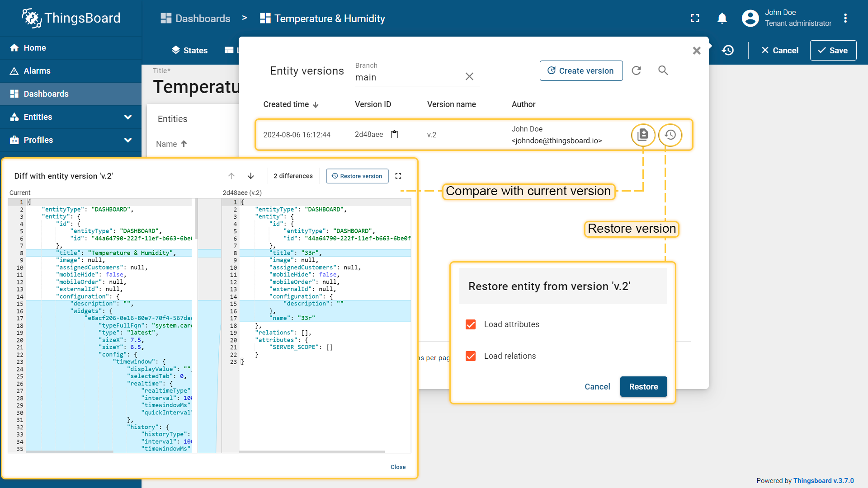Toggle fullscreen mode in top bar
Viewport: 868px width, 488px height.
695,19
